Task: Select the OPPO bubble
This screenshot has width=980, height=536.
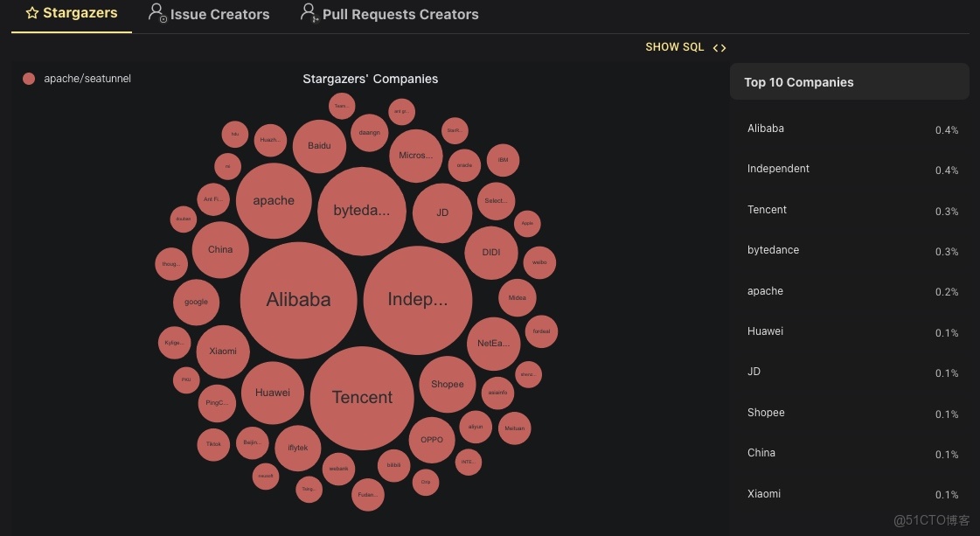Action: point(432,440)
